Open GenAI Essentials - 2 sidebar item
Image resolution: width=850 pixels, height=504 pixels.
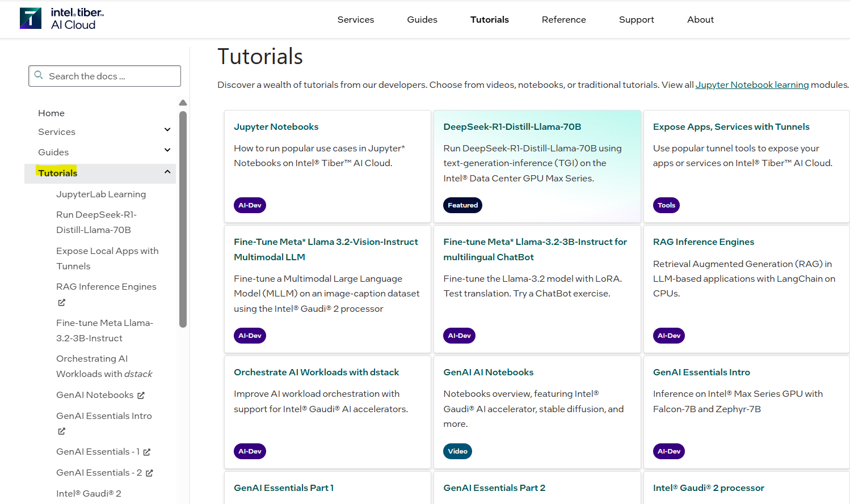point(99,472)
